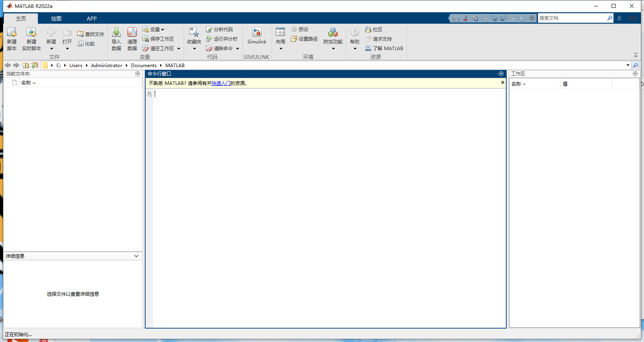
Task: Click the redo arrow in quick access bar
Action: 504,18
